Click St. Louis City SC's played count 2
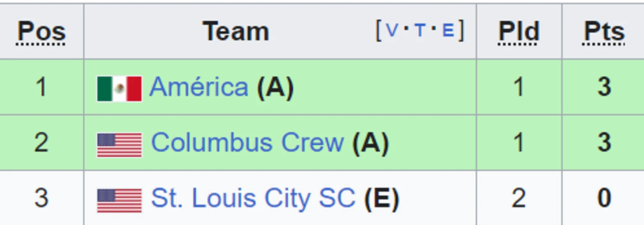The image size is (644, 225). 519,198
